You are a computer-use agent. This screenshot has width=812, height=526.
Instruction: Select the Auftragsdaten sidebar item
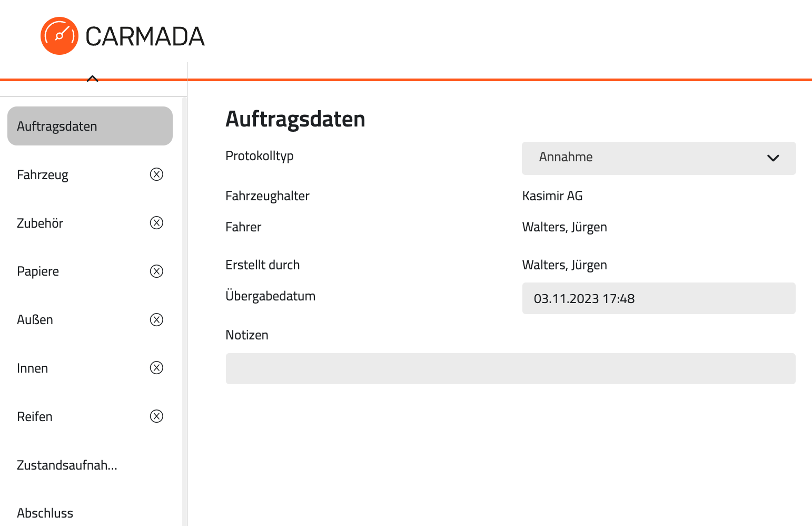click(90, 126)
